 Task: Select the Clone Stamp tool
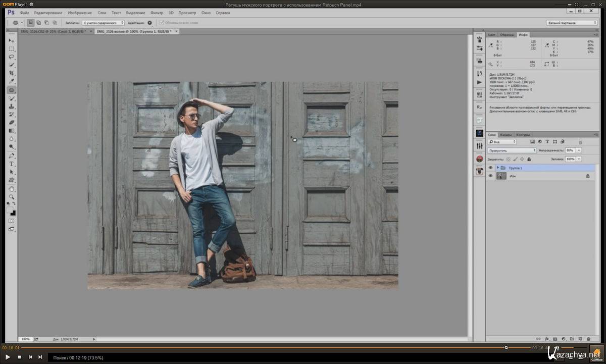click(12, 107)
